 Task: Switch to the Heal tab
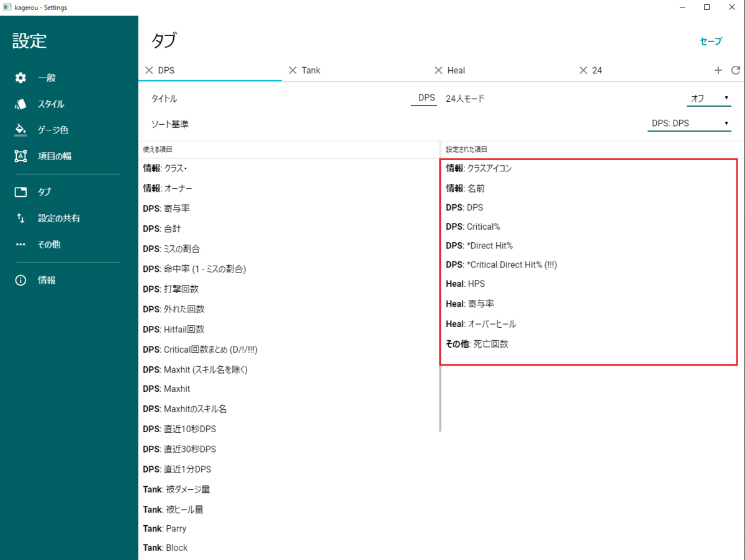(456, 70)
